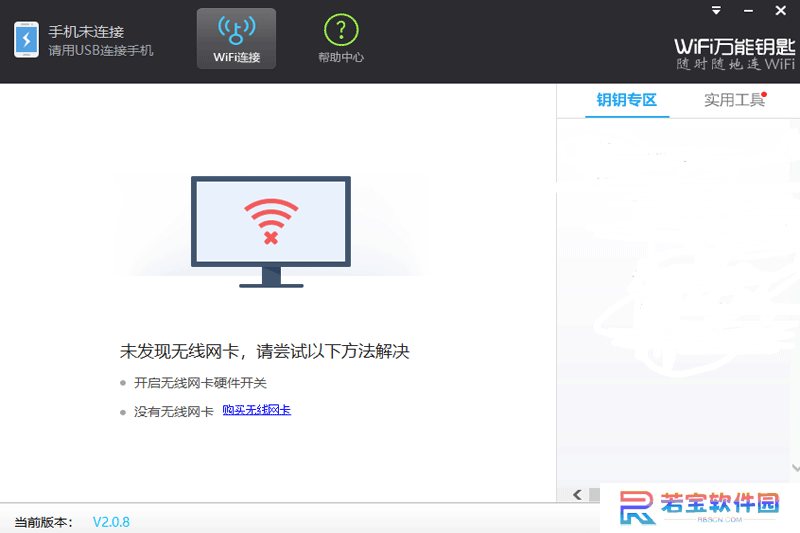Click the 当前版本 label
800x533 pixels.
click(43, 523)
